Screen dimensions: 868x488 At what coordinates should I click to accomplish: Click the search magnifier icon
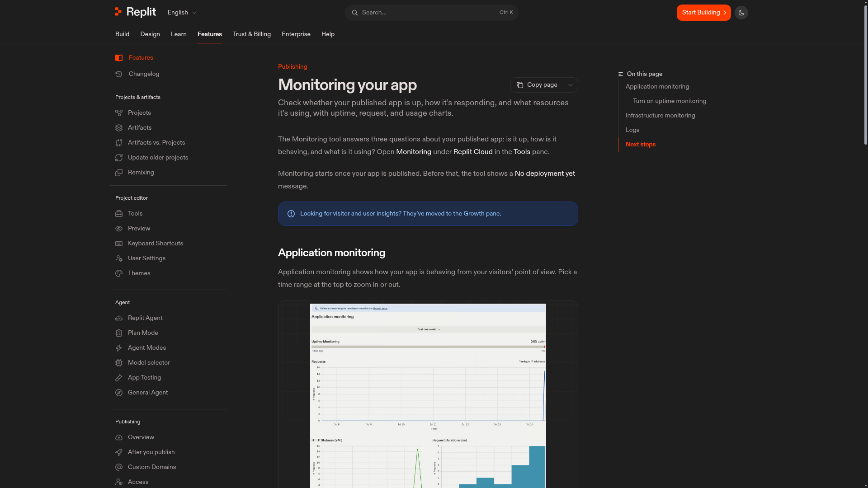pos(355,13)
